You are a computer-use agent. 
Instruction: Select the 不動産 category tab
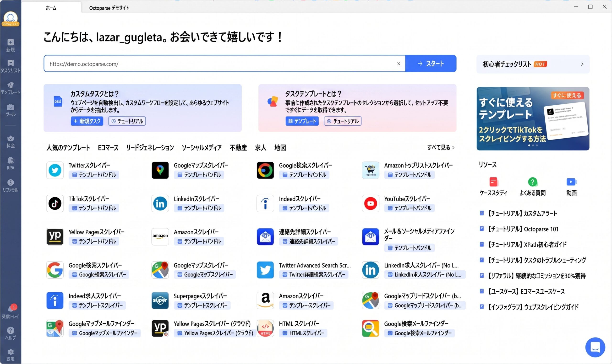tap(238, 147)
